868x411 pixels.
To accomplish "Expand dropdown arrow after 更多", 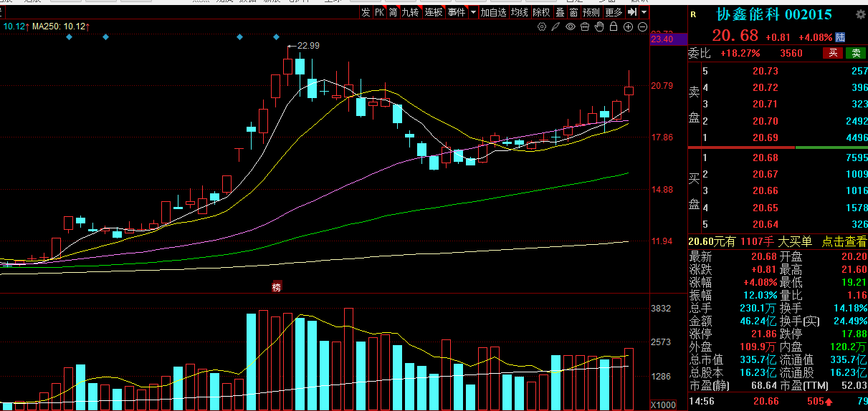I will point(644,12).
